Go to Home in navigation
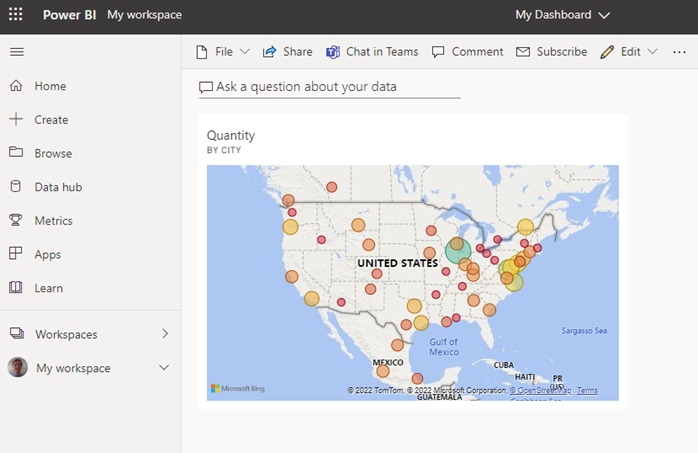Screen dimensions: 698x453 50,86
